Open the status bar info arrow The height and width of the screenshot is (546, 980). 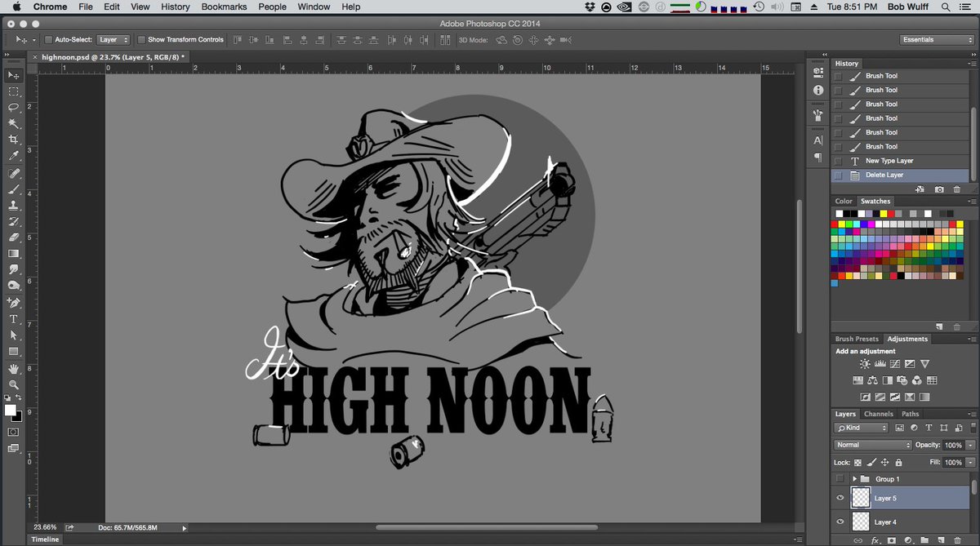184,528
